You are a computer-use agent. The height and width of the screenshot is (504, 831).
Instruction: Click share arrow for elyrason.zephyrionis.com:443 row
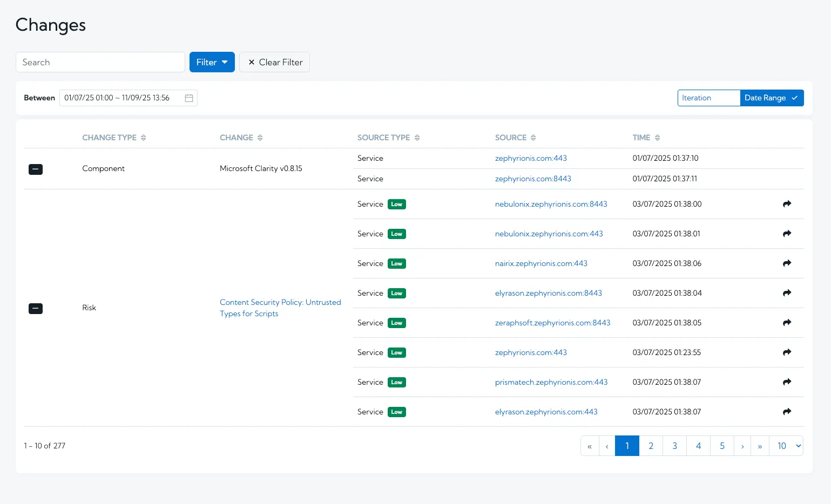[787, 412]
